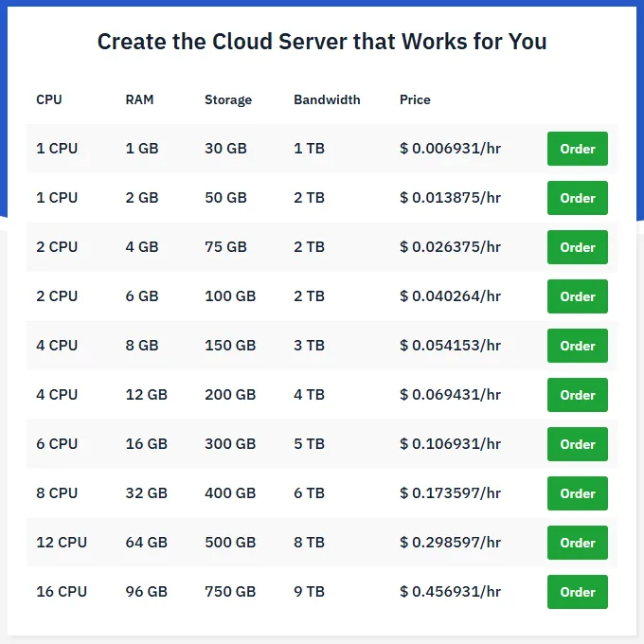Select the $ 0.006931/hr price
The image size is (644, 644).
pyautogui.click(x=450, y=149)
